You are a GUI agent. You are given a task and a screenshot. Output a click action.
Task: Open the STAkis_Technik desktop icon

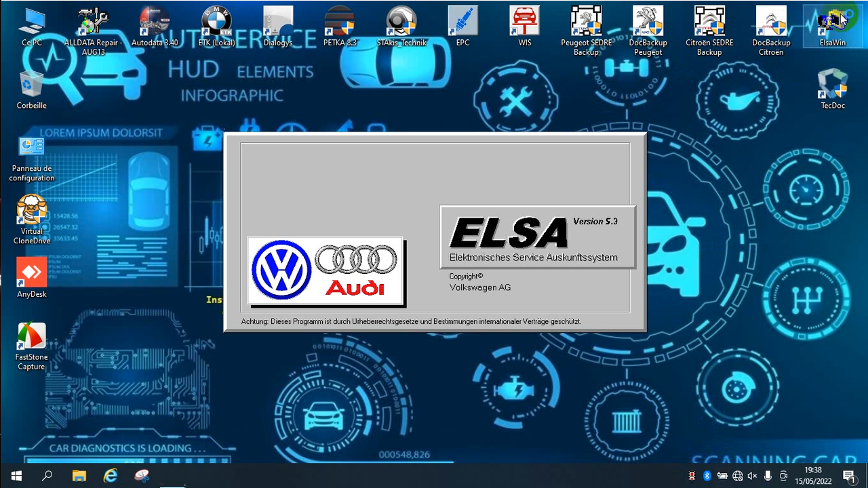(401, 27)
